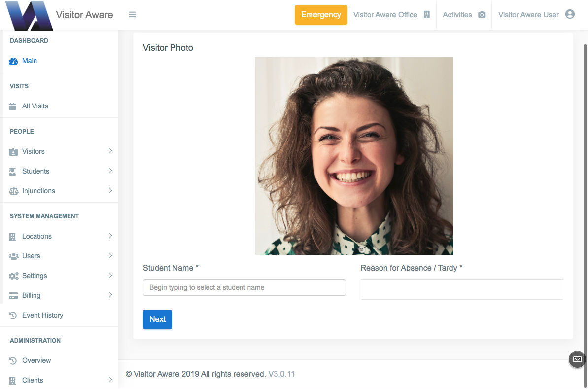
Task: Click the V3.0.11 version text
Action: 281,374
